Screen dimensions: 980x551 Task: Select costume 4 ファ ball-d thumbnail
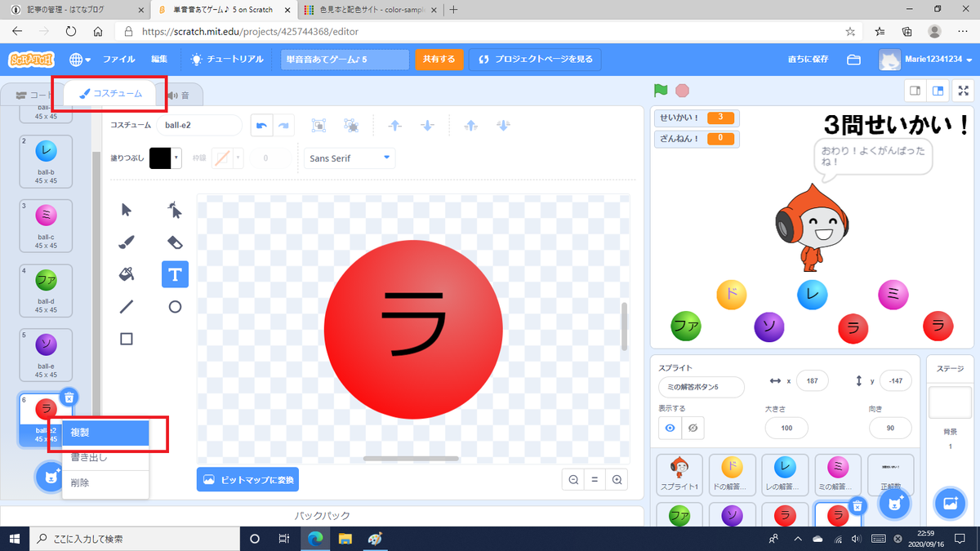click(x=46, y=290)
